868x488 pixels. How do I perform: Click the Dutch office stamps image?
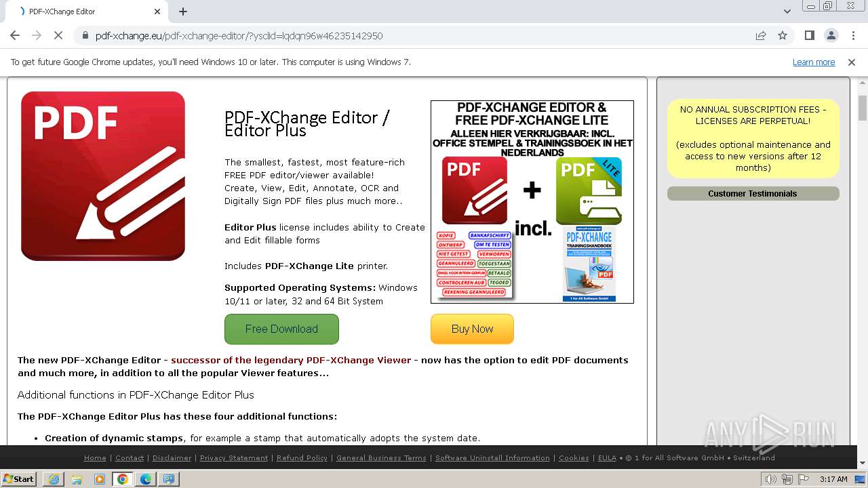474,264
